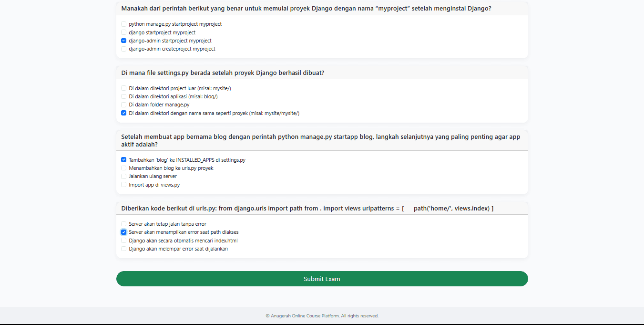Tick 'Import app di views.py' option
644x325 pixels.
coord(124,185)
